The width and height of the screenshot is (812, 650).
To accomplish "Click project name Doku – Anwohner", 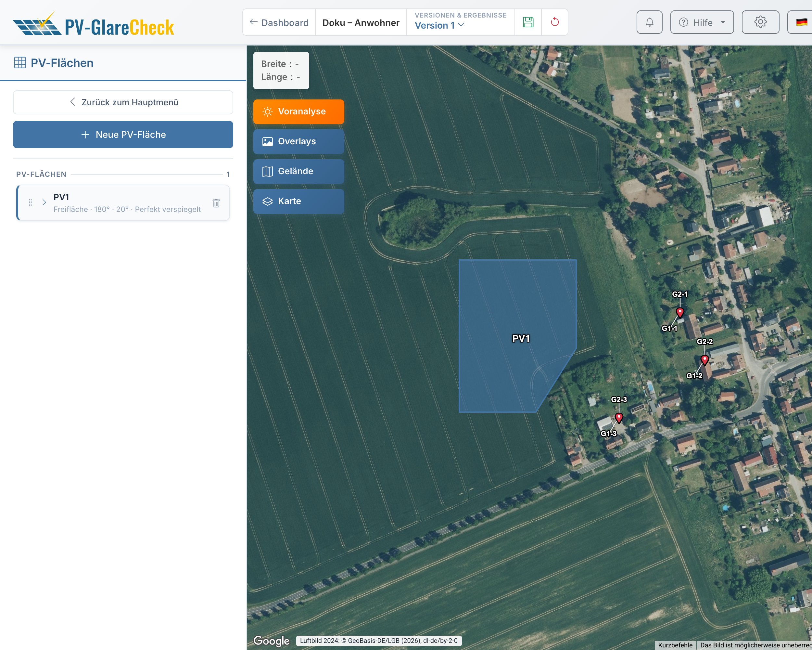I will (x=361, y=23).
